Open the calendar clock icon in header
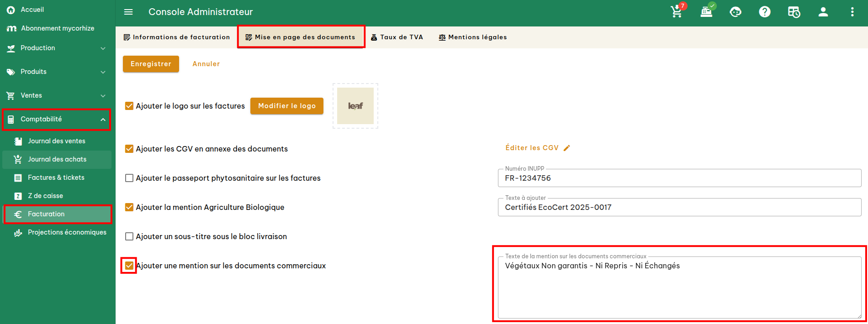Image resolution: width=868 pixels, height=324 pixels. [x=794, y=12]
